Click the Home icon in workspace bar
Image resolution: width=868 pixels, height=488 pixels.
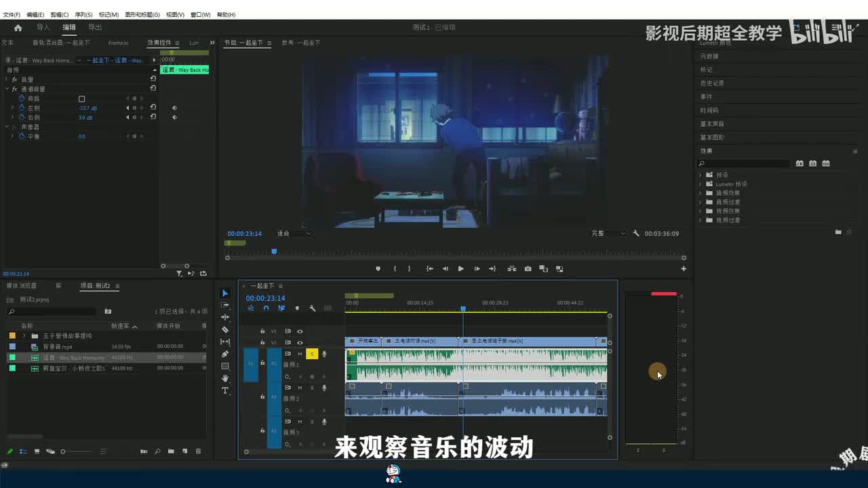[18, 28]
